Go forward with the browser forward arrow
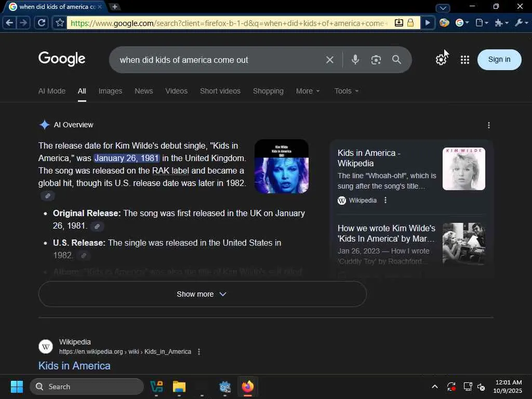 click(23, 23)
